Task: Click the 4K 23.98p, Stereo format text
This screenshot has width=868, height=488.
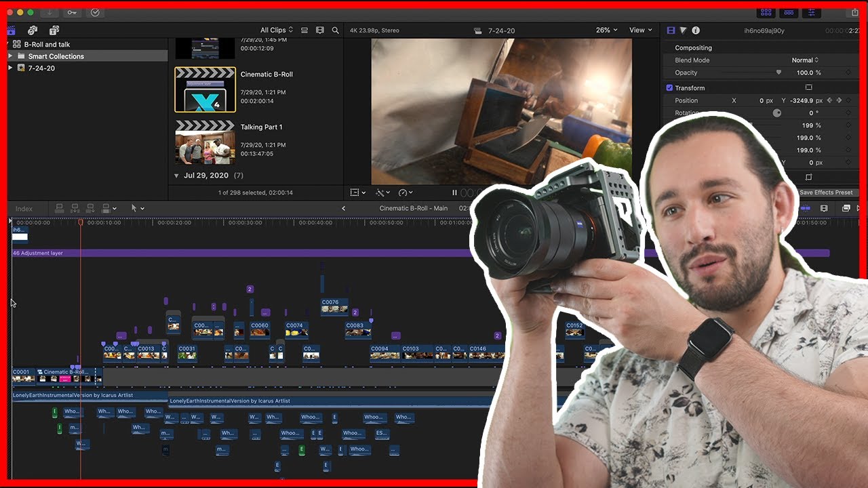Action: coord(374,30)
